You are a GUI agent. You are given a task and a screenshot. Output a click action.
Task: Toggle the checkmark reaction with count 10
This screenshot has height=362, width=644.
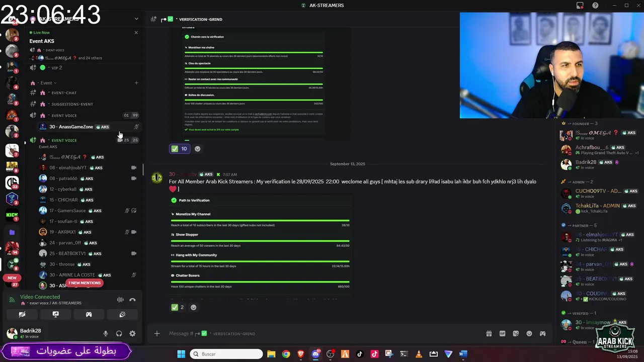179,149
